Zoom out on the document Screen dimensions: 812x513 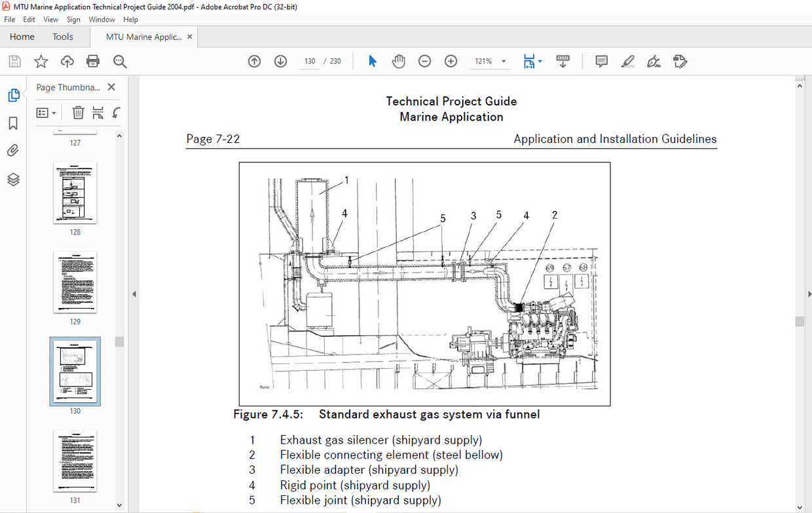coord(424,61)
